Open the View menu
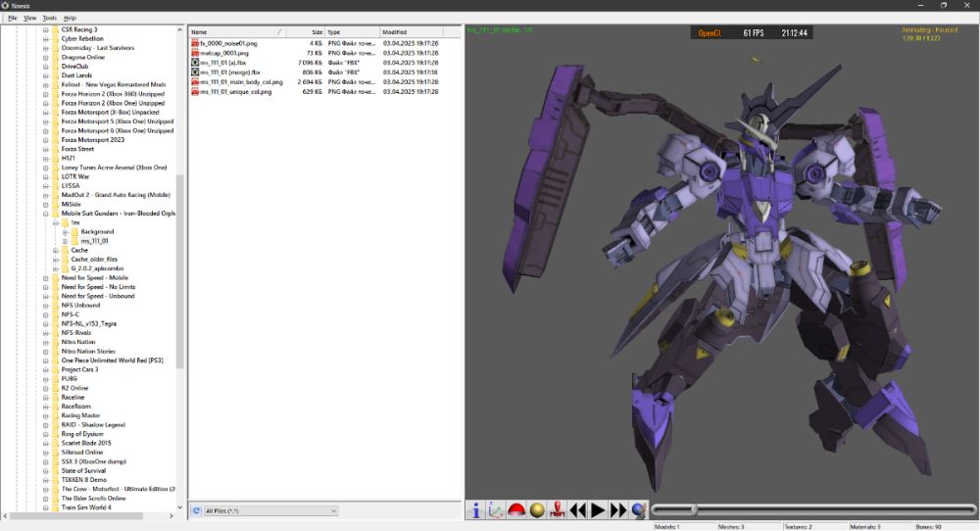980x531 pixels. (30, 18)
